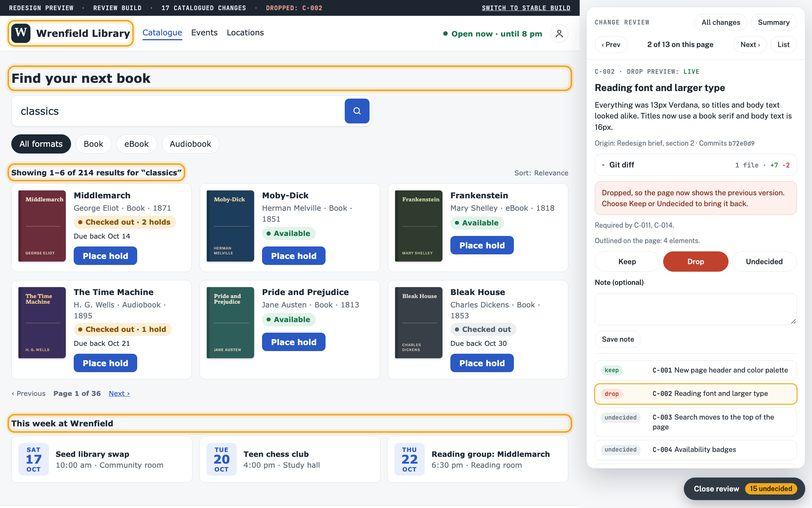812x508 pixels.
Task: Click the Save note button
Action: coord(618,339)
